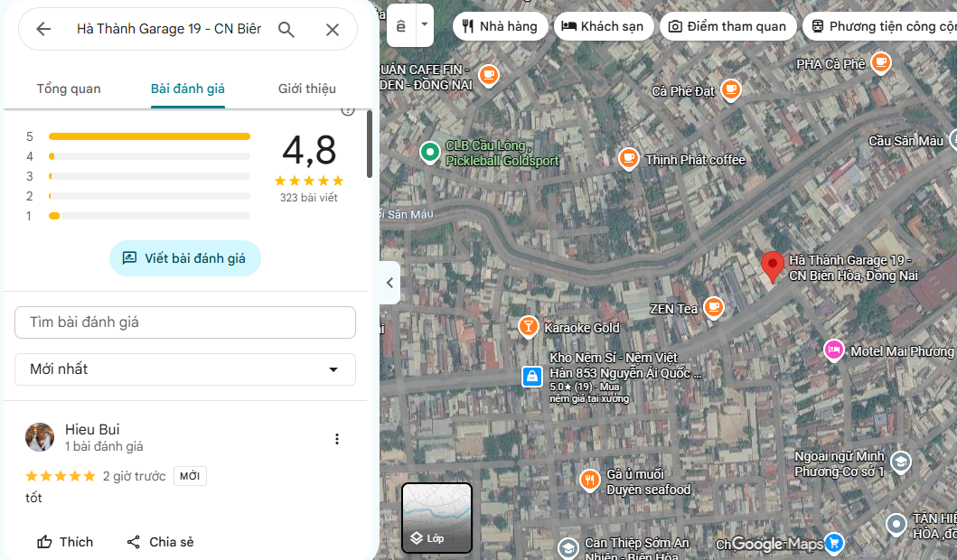Click Hieu Bui profile avatar
Viewport: 957px width, 560px height.
click(x=40, y=437)
